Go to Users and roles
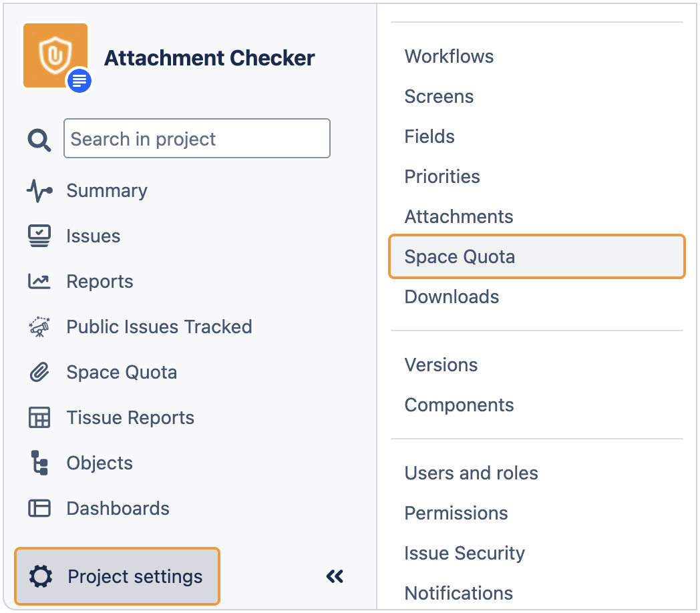 (471, 473)
